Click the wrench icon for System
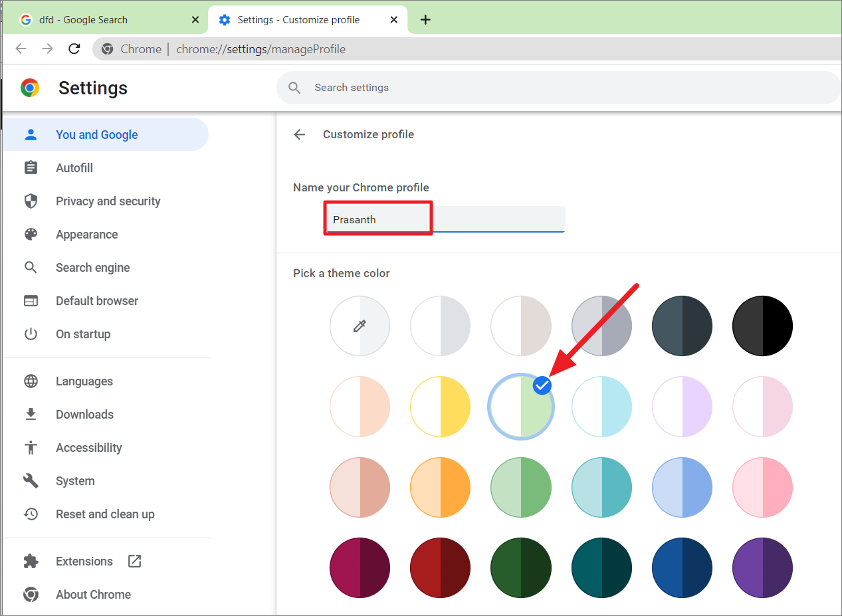Screen dimensions: 842x616 (x=31, y=480)
